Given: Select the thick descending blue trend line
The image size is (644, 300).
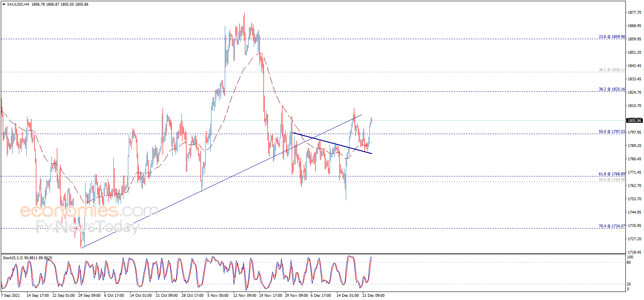Looking at the screenshot, I should pos(332,143).
